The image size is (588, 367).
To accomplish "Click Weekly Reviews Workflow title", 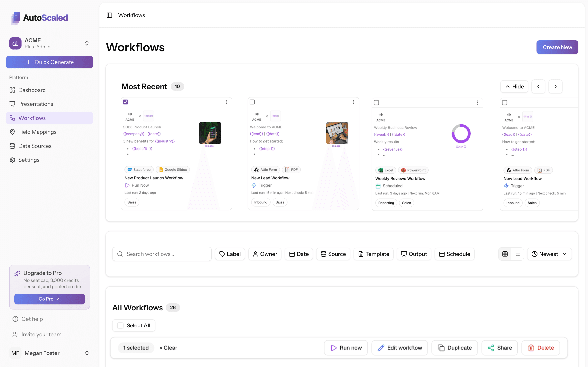I will (x=400, y=179).
